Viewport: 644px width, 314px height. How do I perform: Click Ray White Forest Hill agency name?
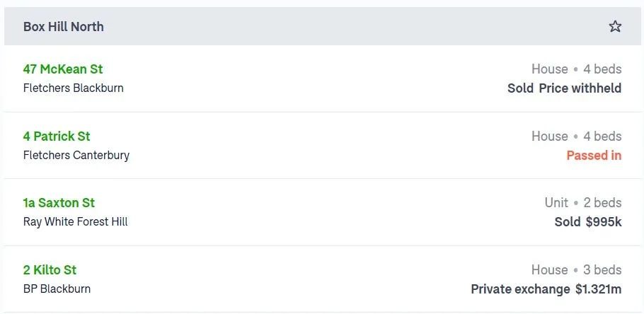click(75, 221)
